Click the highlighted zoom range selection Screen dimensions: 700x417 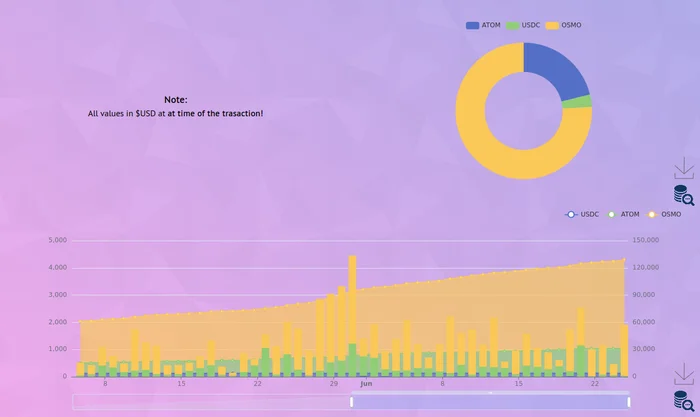coord(490,402)
